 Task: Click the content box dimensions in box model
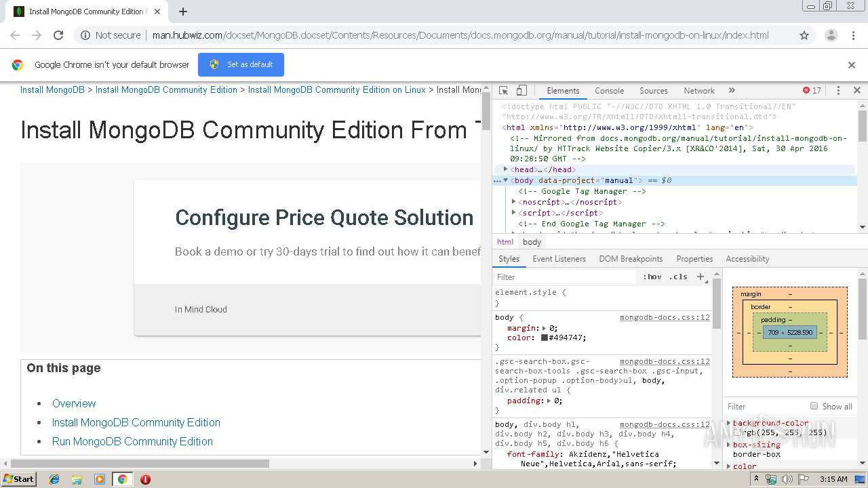(x=790, y=332)
